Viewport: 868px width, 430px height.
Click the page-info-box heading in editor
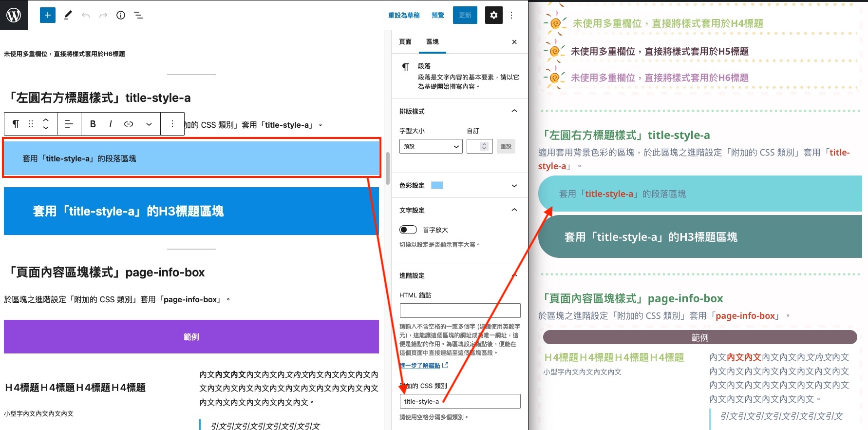[104, 272]
